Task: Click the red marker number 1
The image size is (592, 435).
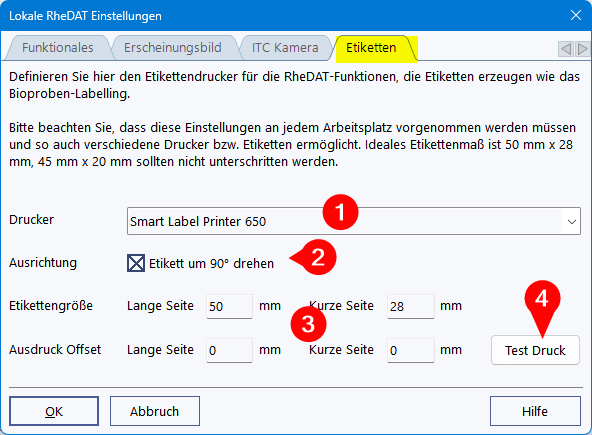Action: click(340, 212)
